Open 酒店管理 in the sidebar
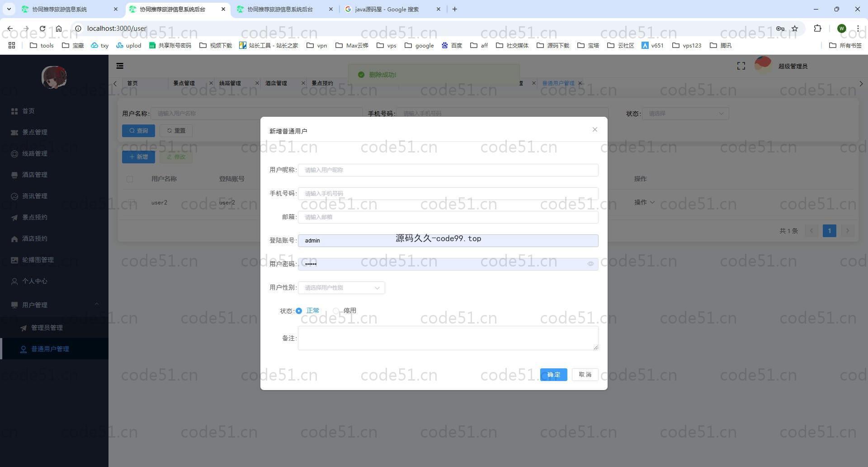The image size is (868, 467). [x=54, y=175]
